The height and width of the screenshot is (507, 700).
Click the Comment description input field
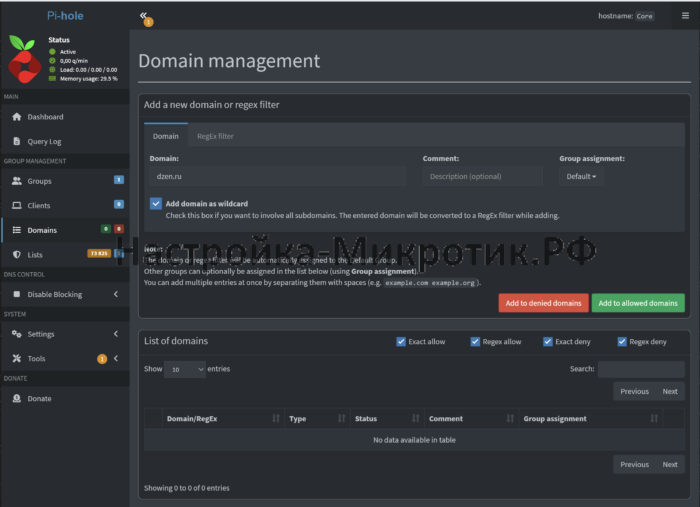(x=483, y=176)
